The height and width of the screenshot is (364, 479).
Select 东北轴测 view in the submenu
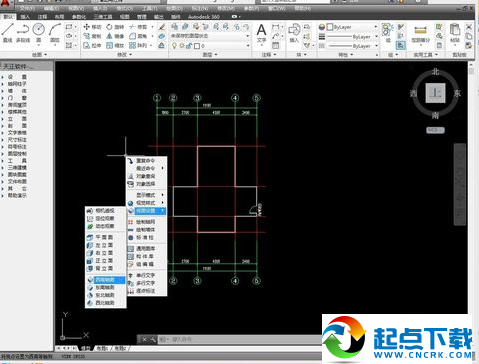(x=106, y=295)
